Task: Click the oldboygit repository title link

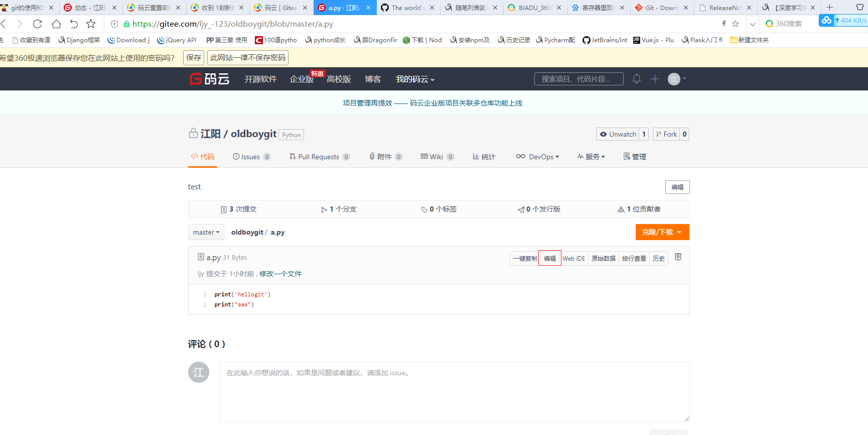Action: click(253, 134)
